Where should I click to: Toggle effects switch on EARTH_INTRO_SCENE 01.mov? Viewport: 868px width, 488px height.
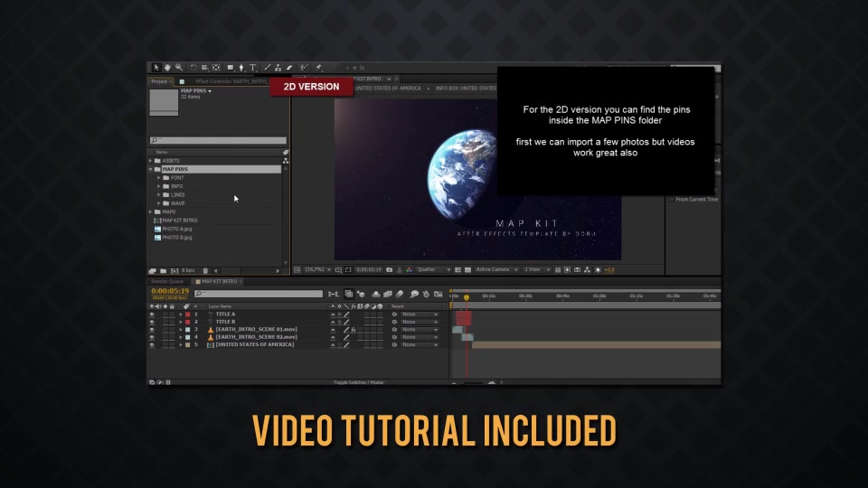tap(354, 330)
